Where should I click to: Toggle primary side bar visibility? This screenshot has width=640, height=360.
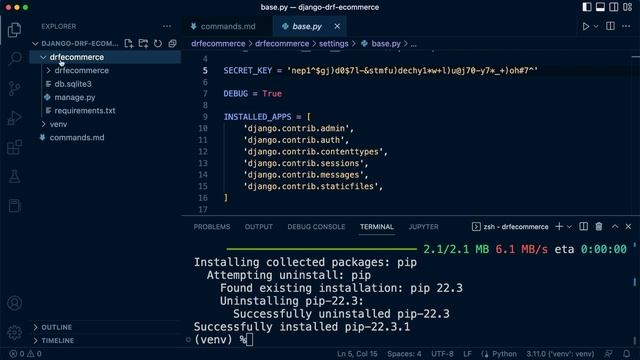[587, 7]
